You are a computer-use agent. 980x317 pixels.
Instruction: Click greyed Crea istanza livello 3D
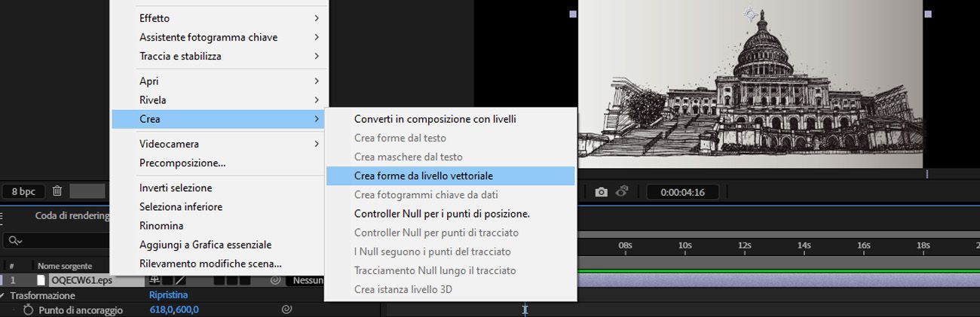pos(451,289)
